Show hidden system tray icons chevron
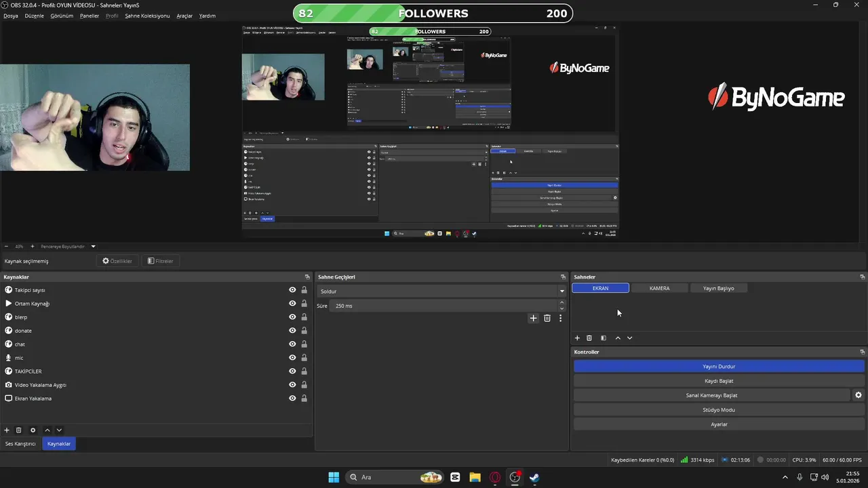The height and width of the screenshot is (488, 868). [x=785, y=477]
